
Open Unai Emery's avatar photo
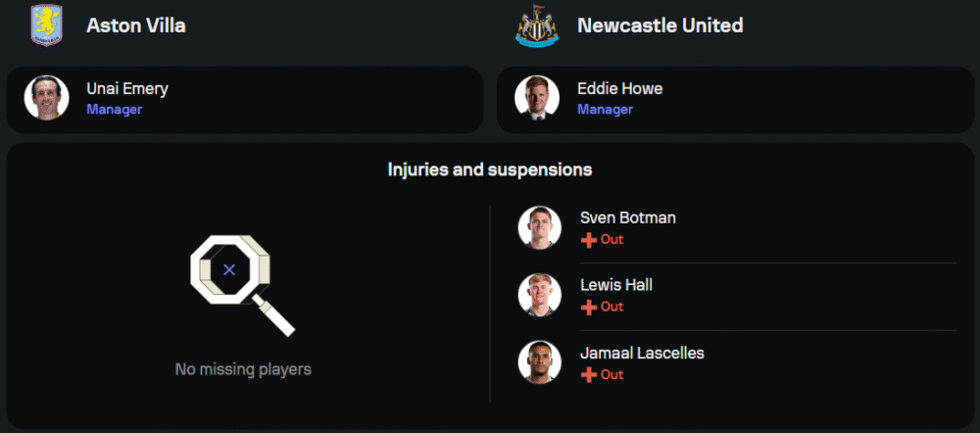click(47, 98)
